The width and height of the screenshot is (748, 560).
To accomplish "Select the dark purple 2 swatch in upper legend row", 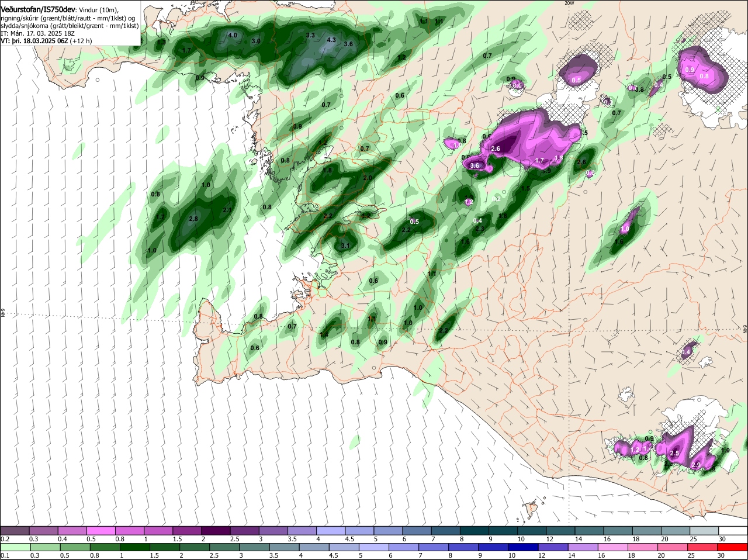I will click(217, 531).
